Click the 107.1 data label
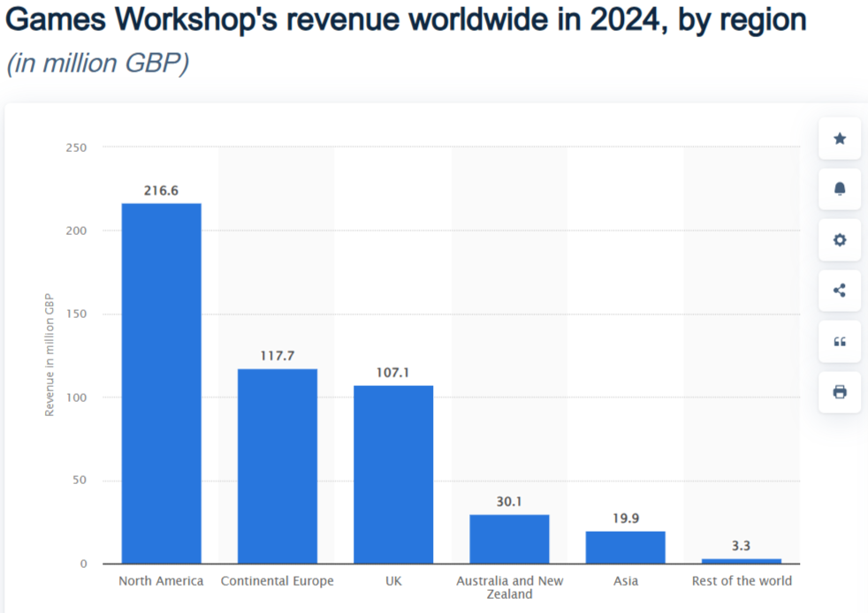 pos(393,373)
